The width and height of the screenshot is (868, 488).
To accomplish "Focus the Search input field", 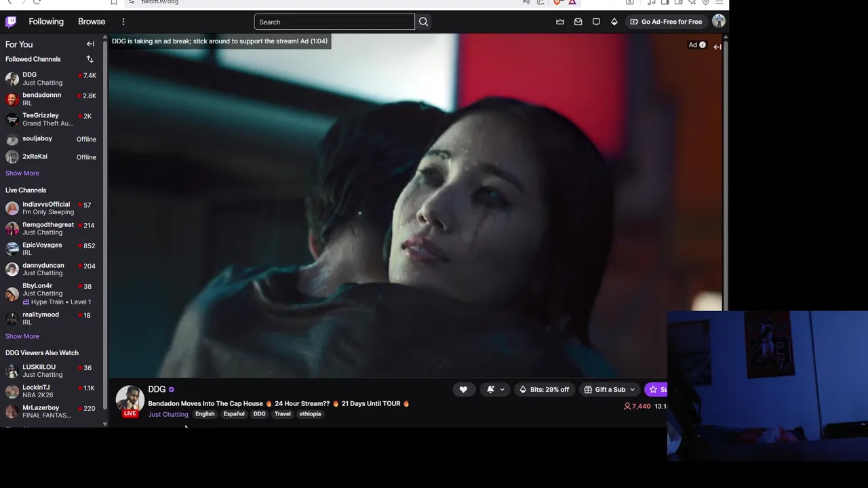I will tap(334, 22).
